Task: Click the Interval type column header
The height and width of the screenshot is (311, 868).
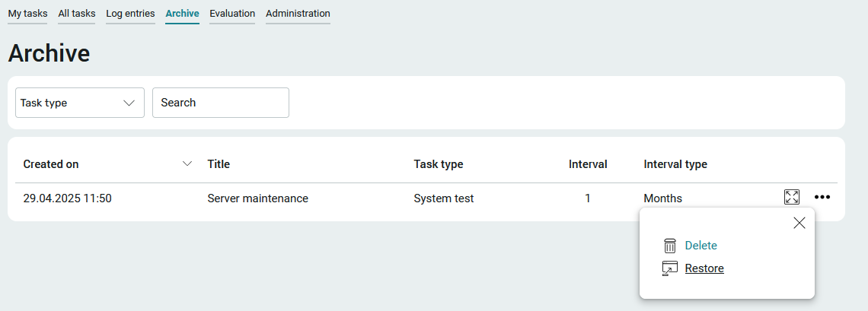Action: tap(675, 164)
